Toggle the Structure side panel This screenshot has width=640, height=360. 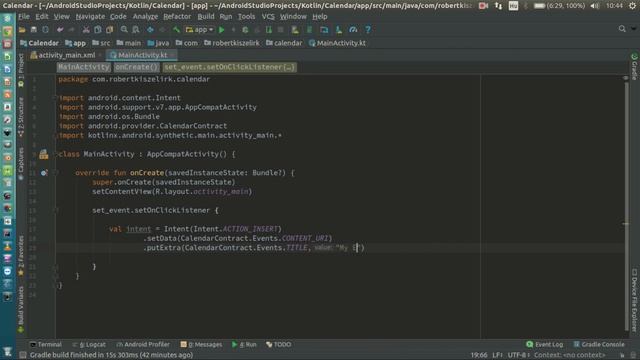point(21,116)
